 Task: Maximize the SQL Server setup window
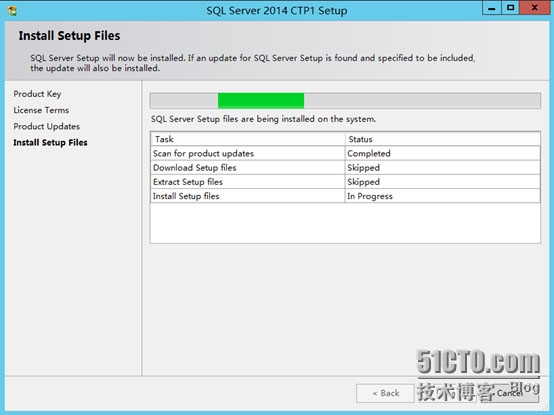510,8
